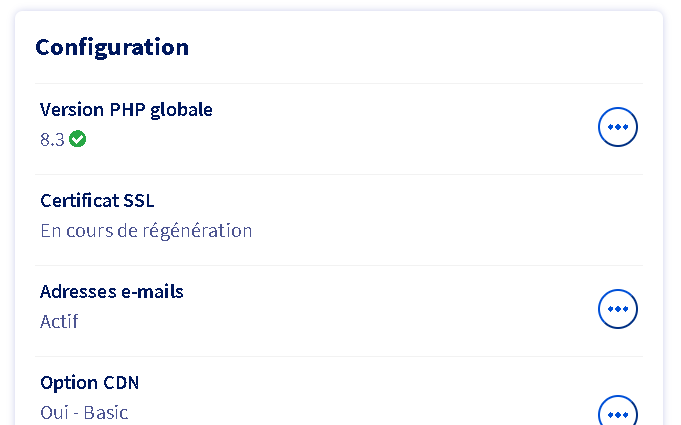The image size is (681, 425).
Task: Select the Option CDN label
Action: pos(90,382)
